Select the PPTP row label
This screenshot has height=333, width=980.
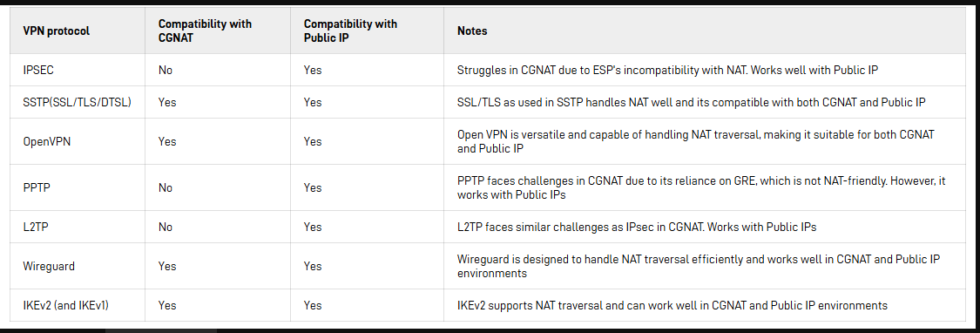(36, 187)
